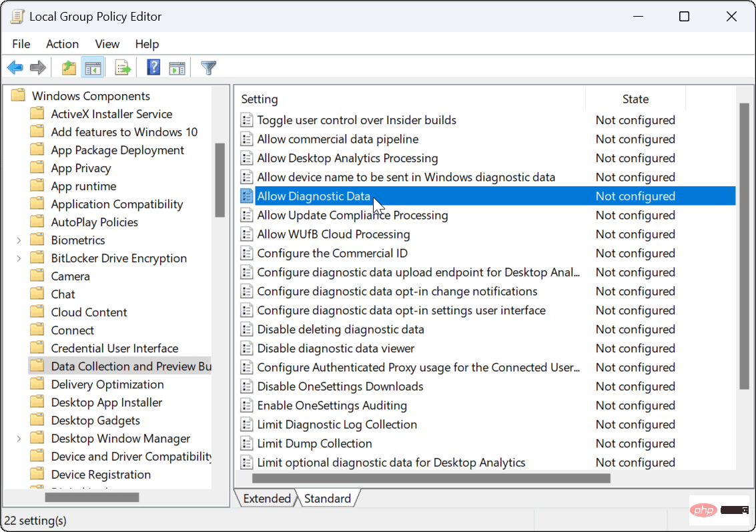
Task: Toggle the Show/Hide Action Pane icon
Action: point(177,68)
